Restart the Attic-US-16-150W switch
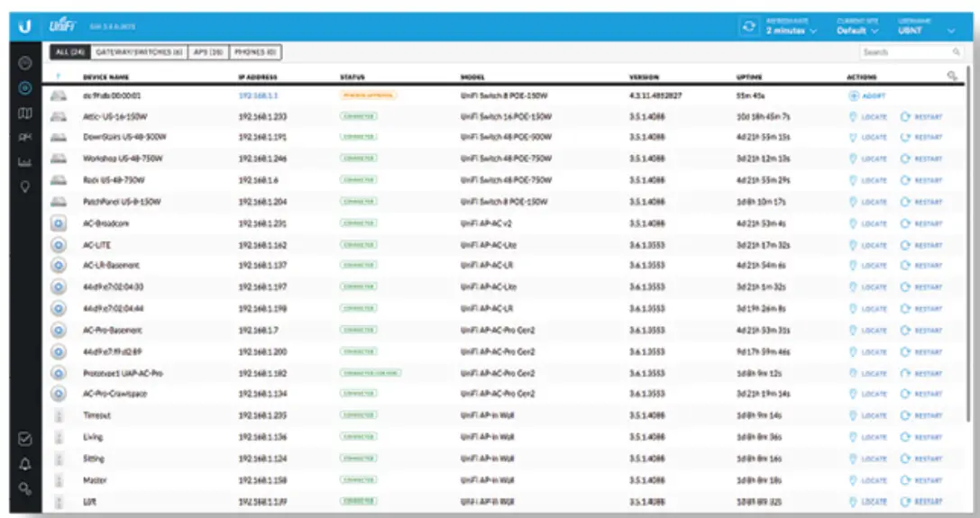The height and width of the screenshot is (518, 980). [x=921, y=117]
